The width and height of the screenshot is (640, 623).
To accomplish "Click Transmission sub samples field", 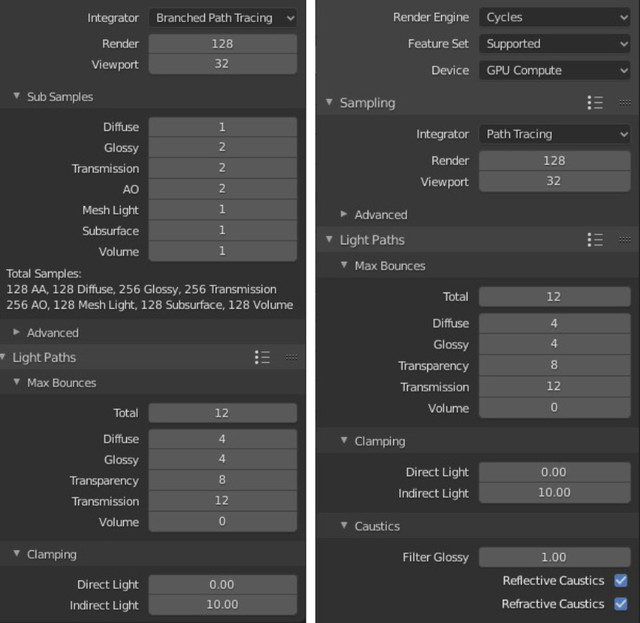I will coord(222,168).
